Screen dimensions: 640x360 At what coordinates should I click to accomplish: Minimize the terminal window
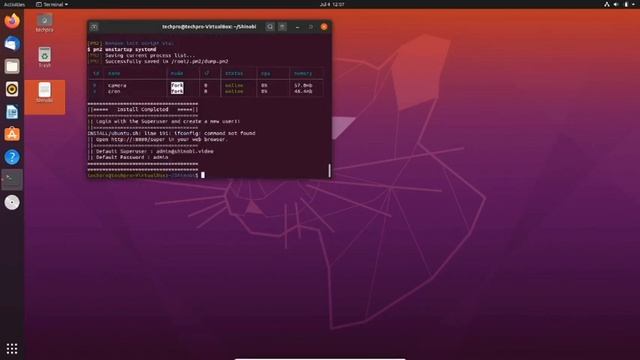(x=298, y=27)
